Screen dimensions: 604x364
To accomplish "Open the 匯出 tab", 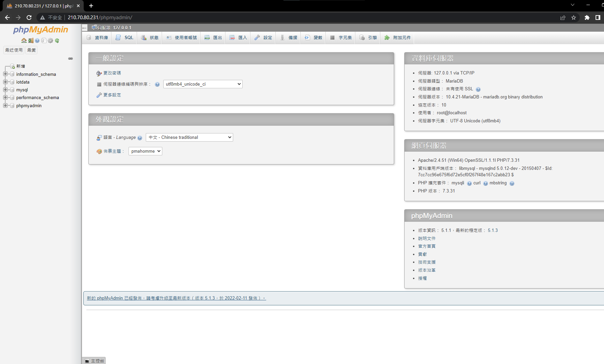I will 213,38.
